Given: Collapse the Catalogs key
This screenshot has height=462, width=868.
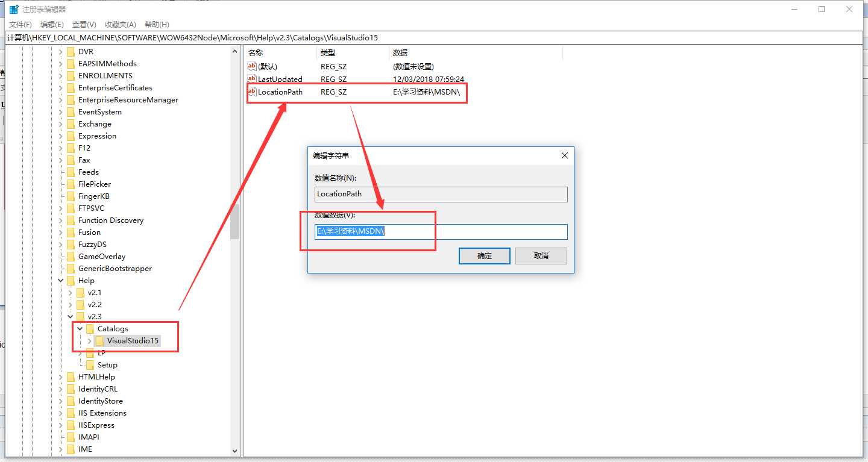Looking at the screenshot, I should (x=80, y=329).
